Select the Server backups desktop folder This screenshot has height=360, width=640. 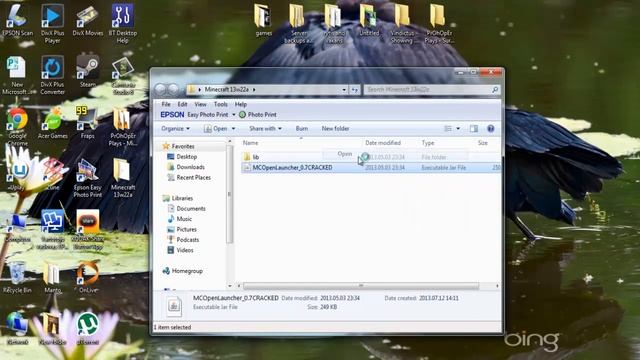tap(298, 23)
